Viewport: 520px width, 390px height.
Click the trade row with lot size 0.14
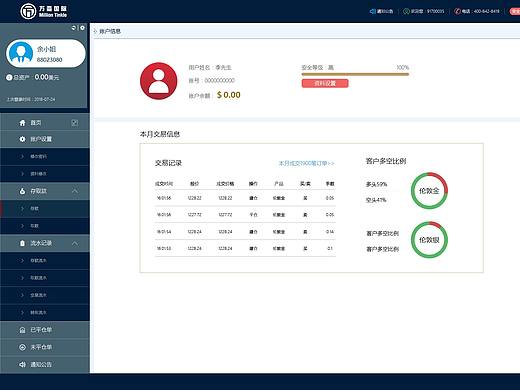pyautogui.click(x=245, y=231)
